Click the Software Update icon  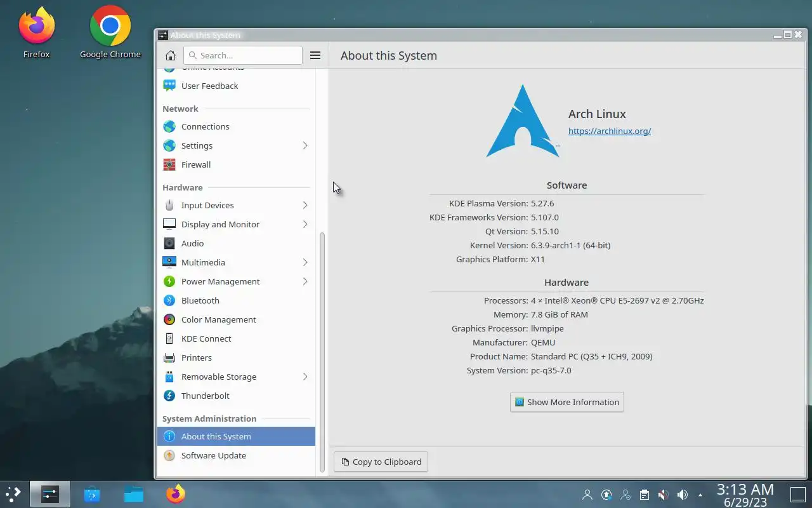[x=169, y=455]
